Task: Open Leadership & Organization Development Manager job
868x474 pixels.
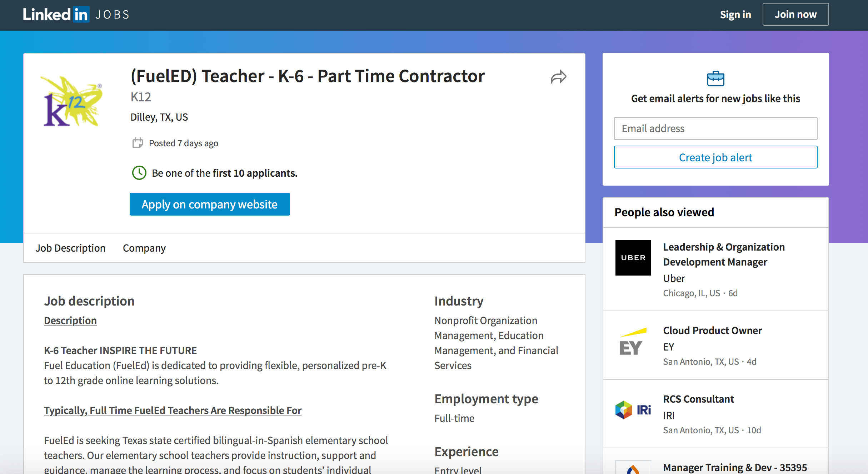Action: click(723, 254)
